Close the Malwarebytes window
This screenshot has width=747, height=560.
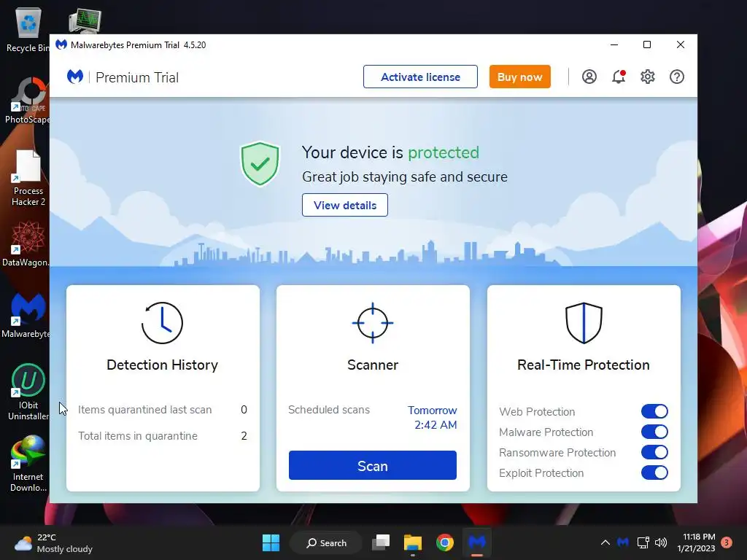click(681, 44)
